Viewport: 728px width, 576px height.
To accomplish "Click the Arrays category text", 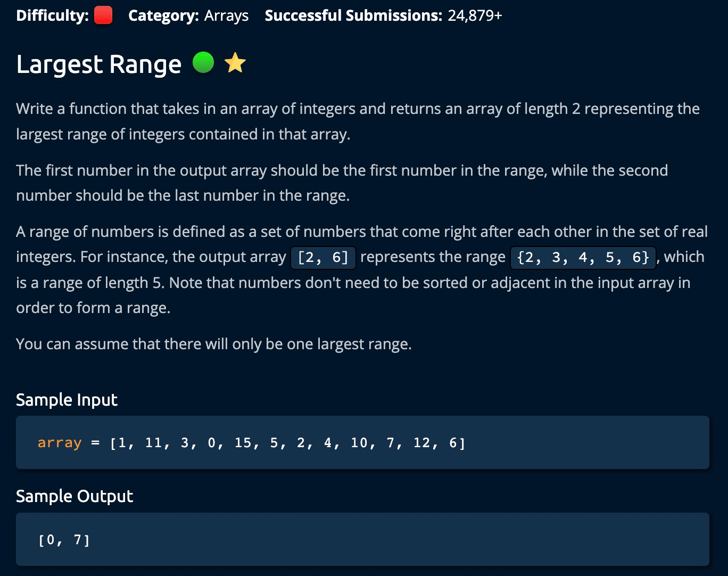I will coord(226,16).
